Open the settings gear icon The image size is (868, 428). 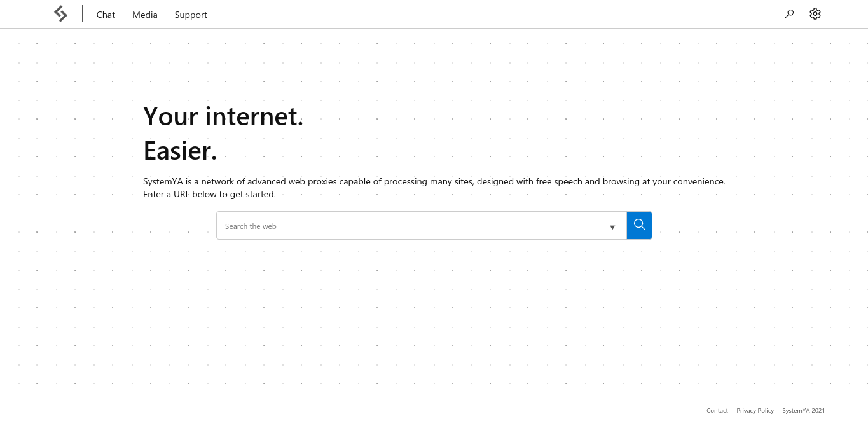click(x=815, y=13)
